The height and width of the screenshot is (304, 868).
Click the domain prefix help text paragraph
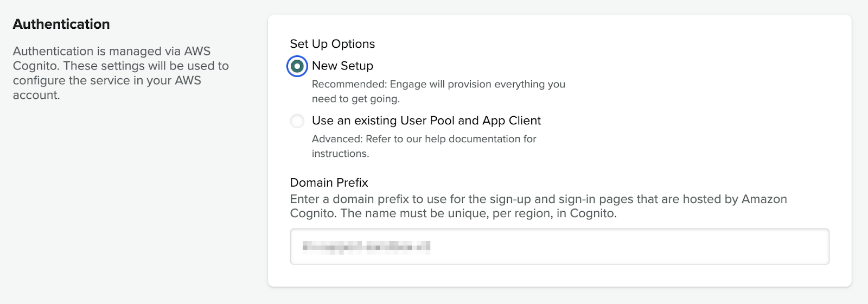[538, 206]
